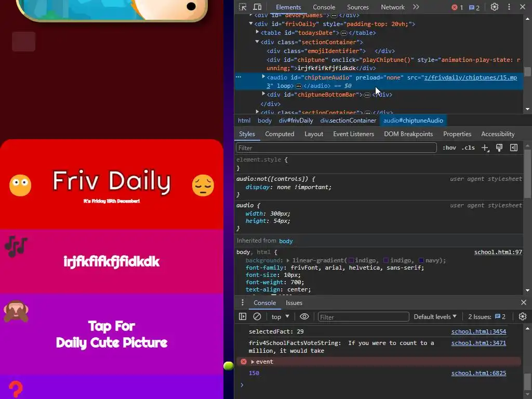
Task: Open the Event Listeners tab
Action: [353, 134]
